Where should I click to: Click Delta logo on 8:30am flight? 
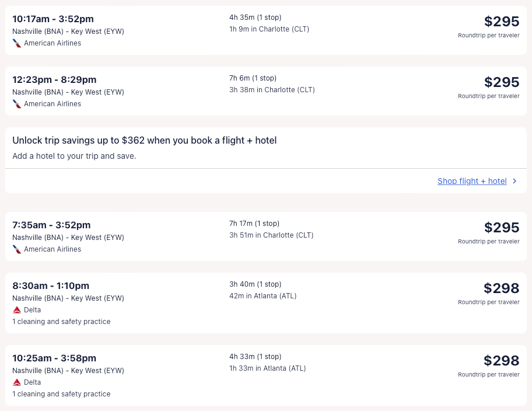17,310
